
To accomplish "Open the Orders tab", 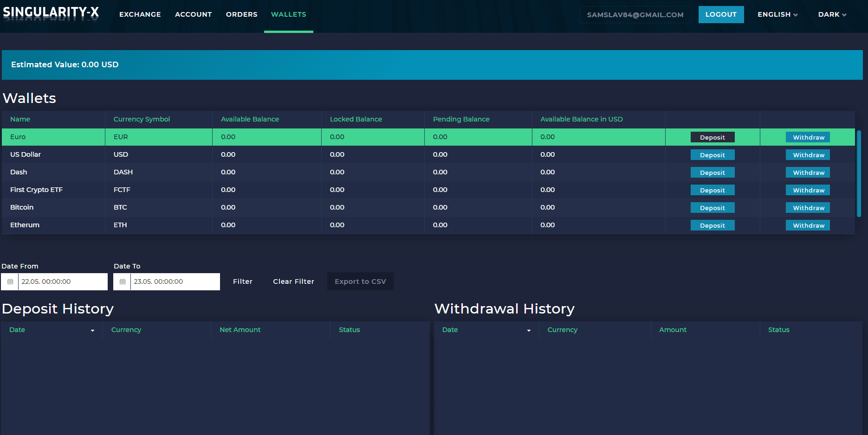I will pos(241,14).
